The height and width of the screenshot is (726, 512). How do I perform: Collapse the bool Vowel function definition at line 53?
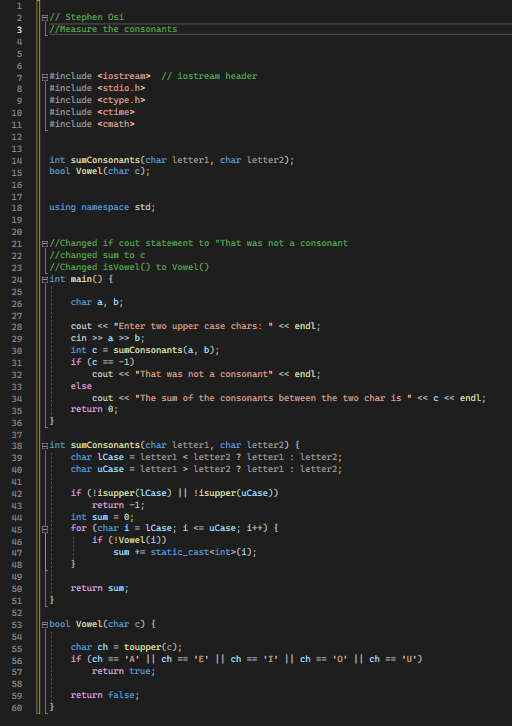coord(45,625)
